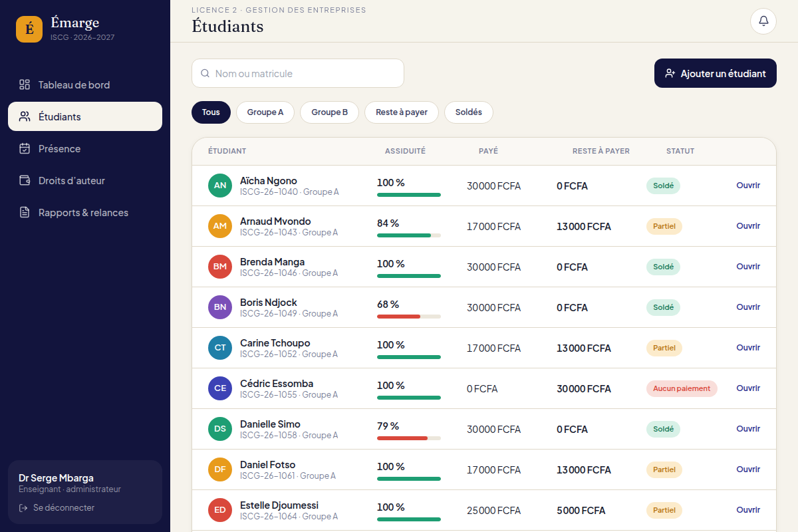Click the Se déconnecter logout icon
Viewport: 798px width, 532px height.
pos(23,507)
